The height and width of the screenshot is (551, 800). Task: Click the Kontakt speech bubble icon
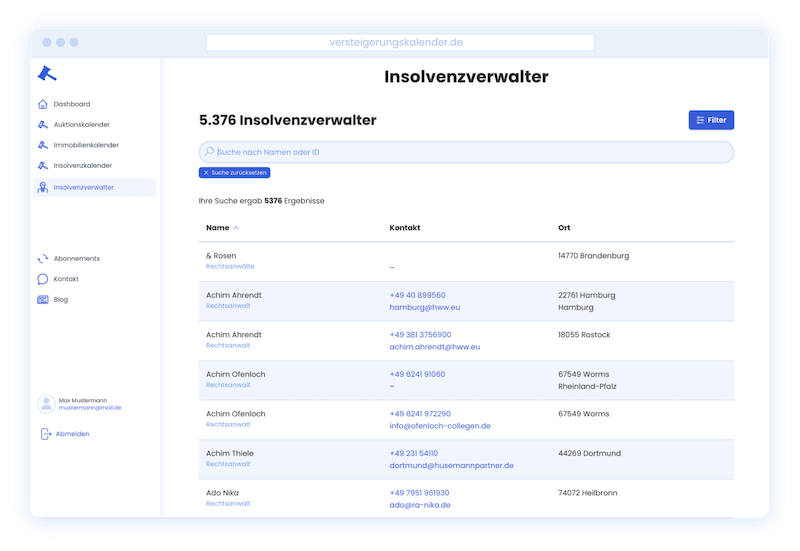(42, 279)
